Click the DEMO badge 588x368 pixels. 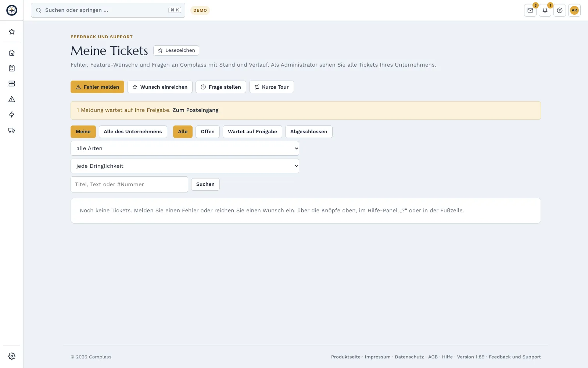click(200, 10)
